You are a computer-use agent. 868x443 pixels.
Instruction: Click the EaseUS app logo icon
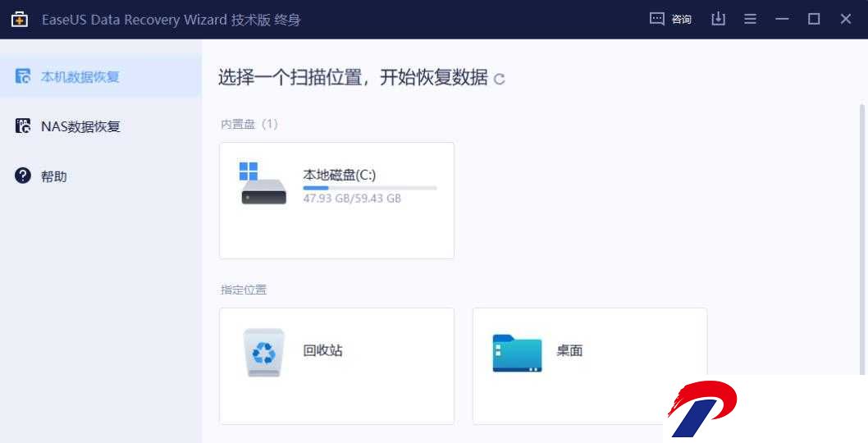tap(20, 20)
